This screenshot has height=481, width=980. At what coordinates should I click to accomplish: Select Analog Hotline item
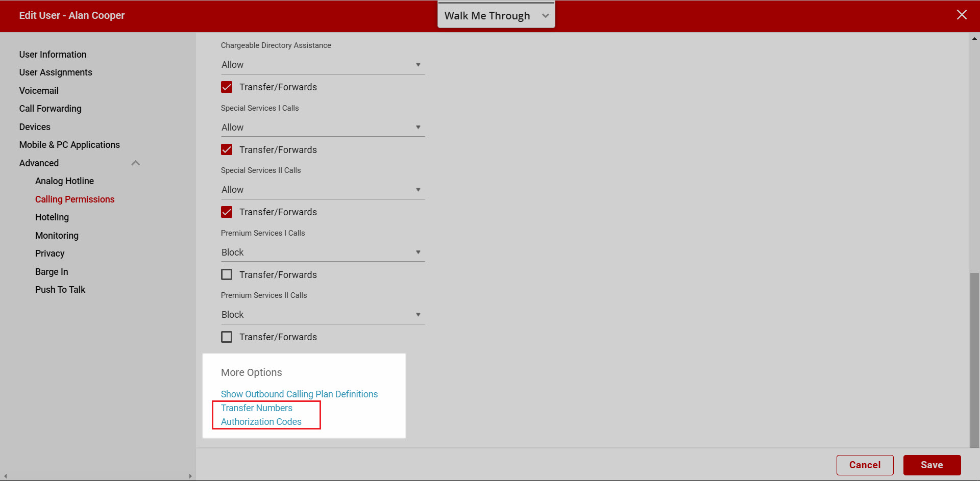[64, 181]
